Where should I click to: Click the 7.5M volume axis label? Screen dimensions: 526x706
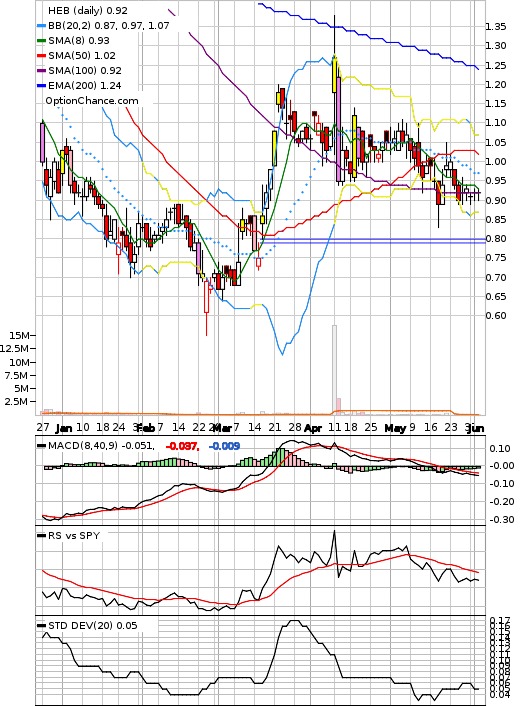(x=17, y=376)
